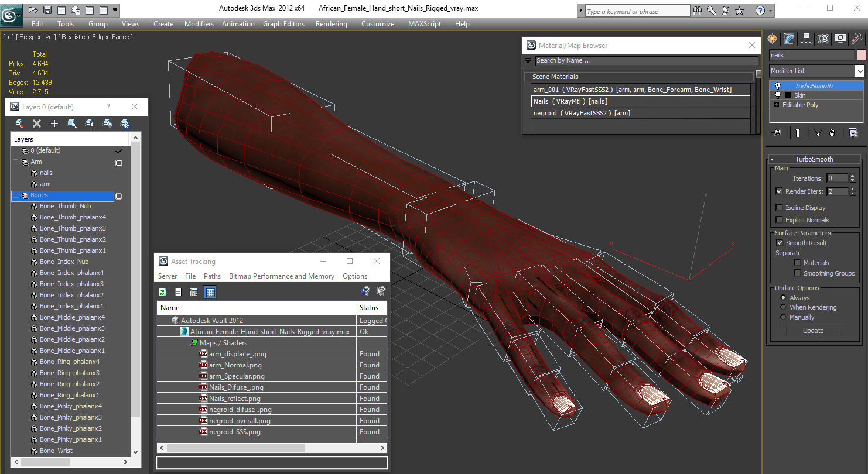Collapse the TurboSmooth rollout
868x474 pixels.
814,159
